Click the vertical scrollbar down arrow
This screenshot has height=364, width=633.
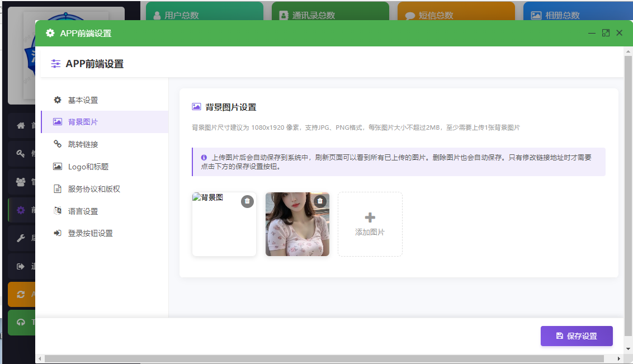(628, 349)
